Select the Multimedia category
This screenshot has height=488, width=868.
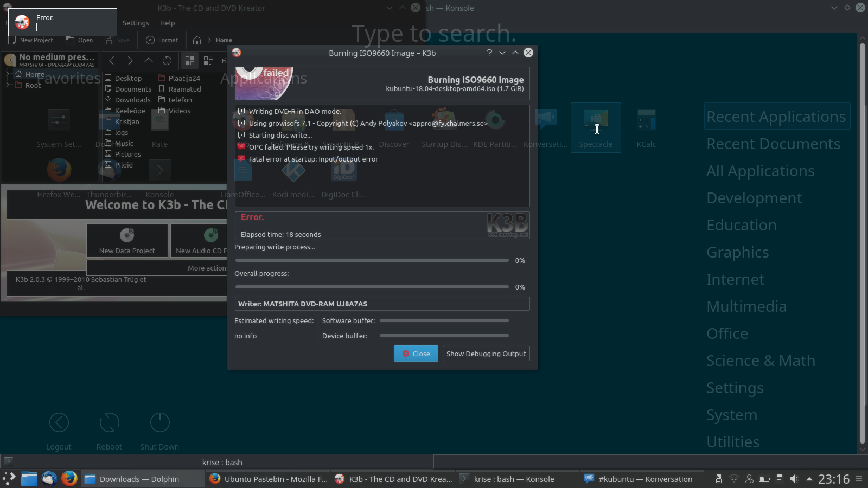(746, 306)
